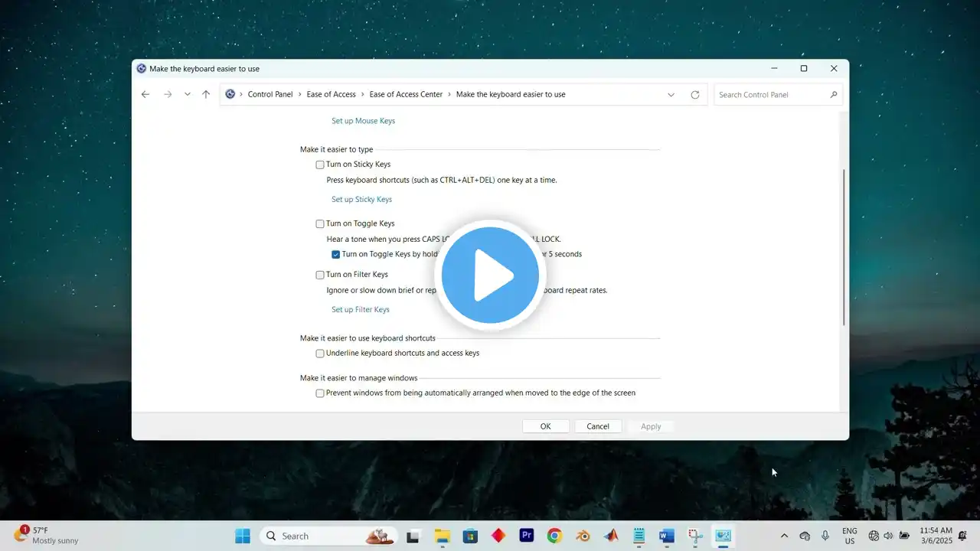Open the network tray icon
Image resolution: width=980 pixels, height=551 pixels.
click(874, 536)
